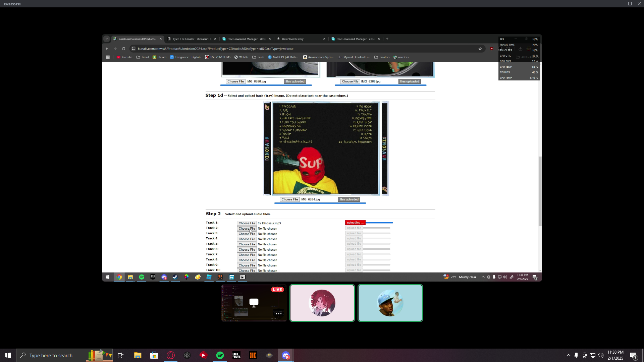Click Choose File for Track 2
644x362 pixels.
click(x=247, y=229)
